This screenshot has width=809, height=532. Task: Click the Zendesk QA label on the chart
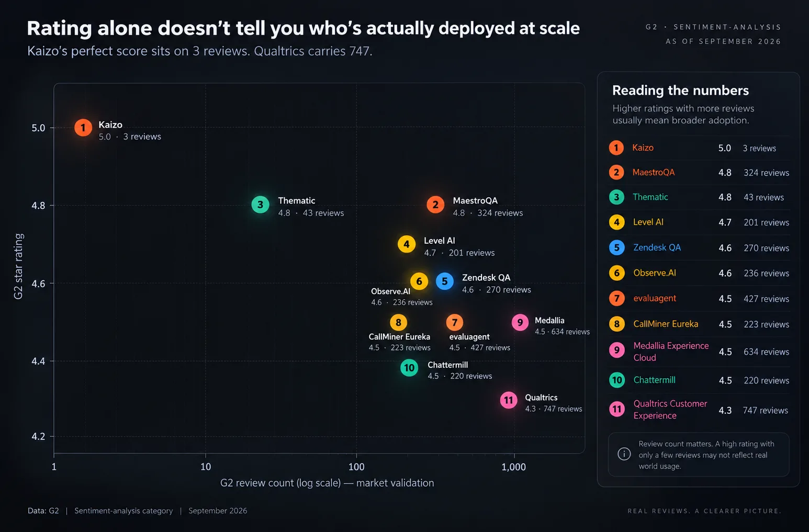coord(486,278)
